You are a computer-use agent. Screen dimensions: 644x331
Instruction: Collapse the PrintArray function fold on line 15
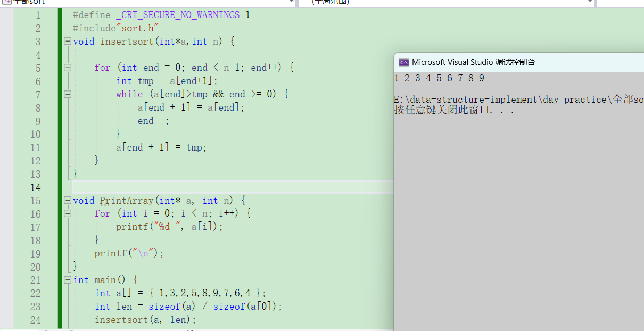(67, 201)
